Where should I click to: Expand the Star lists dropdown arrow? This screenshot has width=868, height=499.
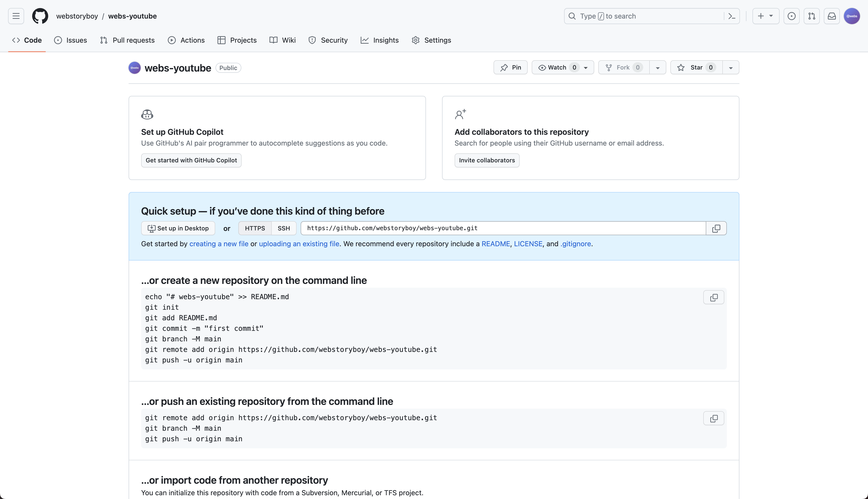[731, 68]
